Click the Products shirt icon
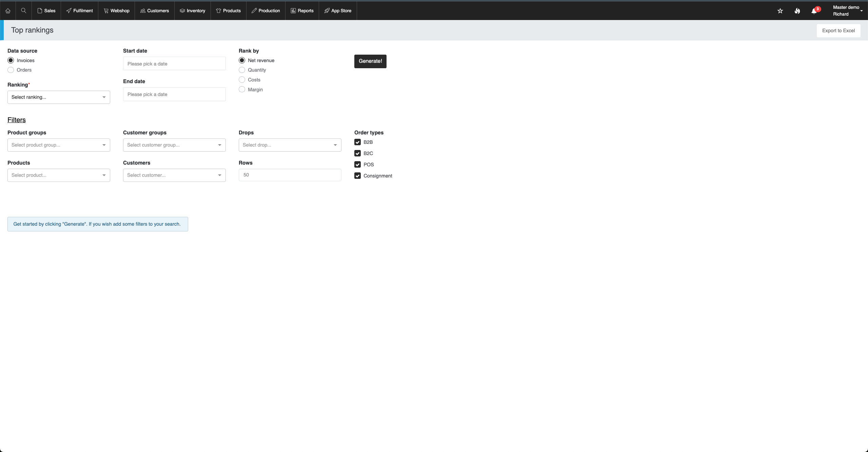This screenshot has width=868, height=452. coord(219,11)
